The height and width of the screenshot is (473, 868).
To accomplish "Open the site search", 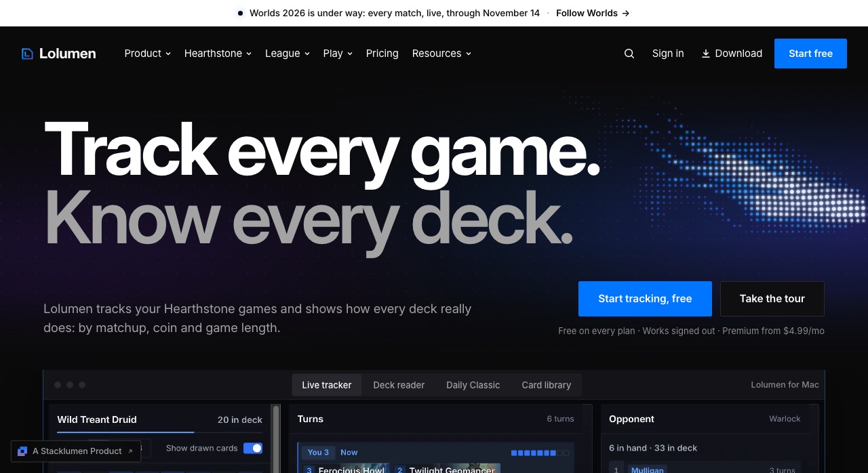I will coord(629,54).
